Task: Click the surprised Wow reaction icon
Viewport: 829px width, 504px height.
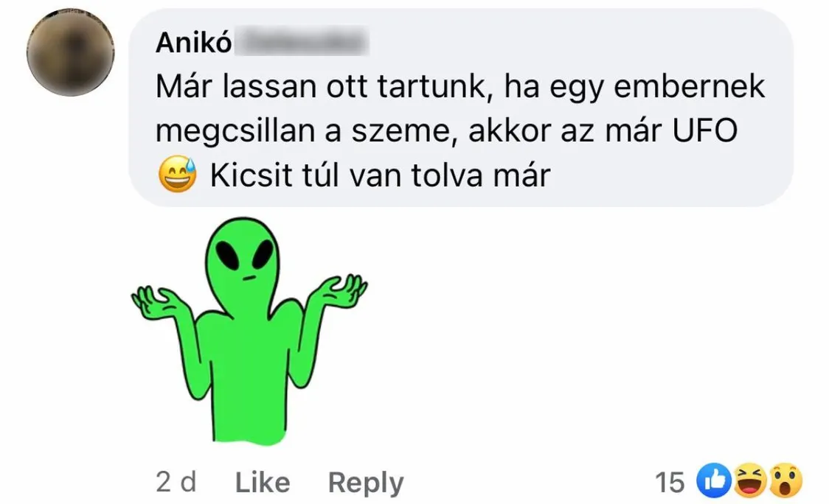Action: coord(785,481)
